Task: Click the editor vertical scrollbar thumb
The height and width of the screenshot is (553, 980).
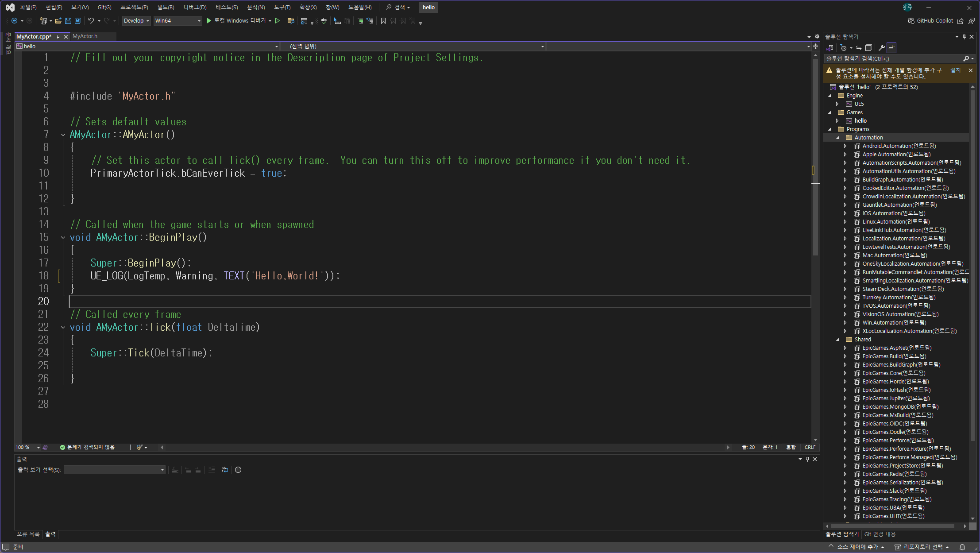Action: 815,155
